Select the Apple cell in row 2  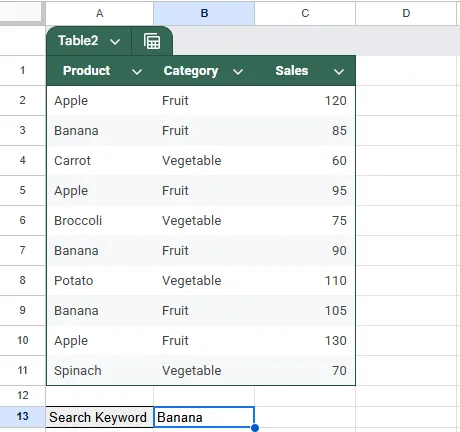coord(100,101)
